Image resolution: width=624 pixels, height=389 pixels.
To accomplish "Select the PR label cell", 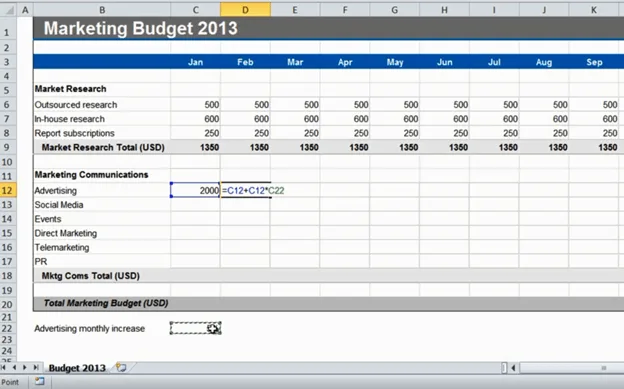I will point(102,262).
